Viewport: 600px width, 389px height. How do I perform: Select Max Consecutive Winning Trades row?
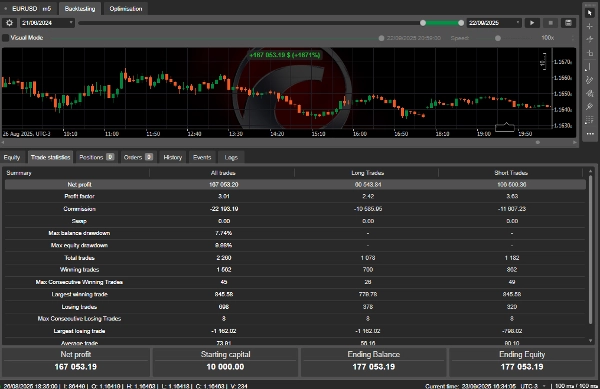point(295,282)
